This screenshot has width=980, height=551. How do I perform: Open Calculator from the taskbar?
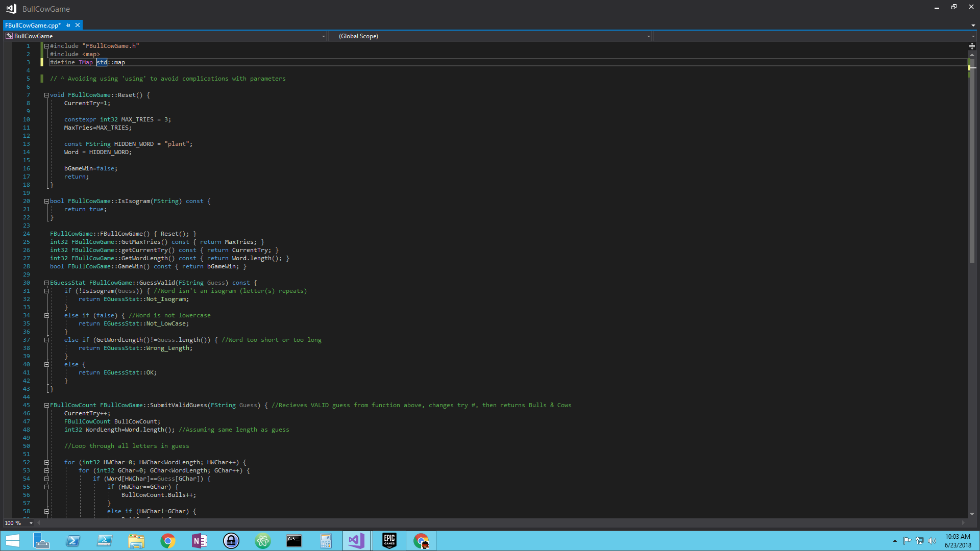[x=326, y=541]
